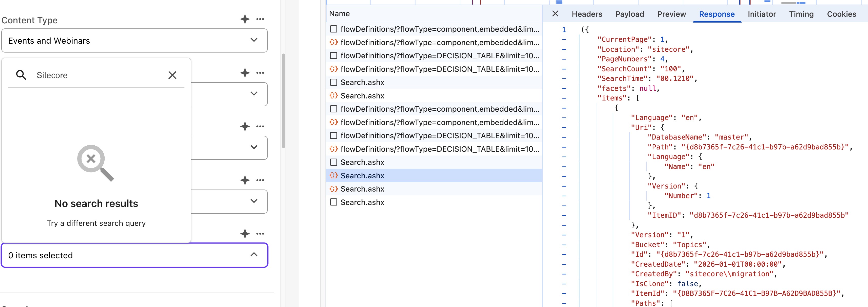The width and height of the screenshot is (868, 307).
Task: Tick the checkbox of the first Search.ashx row
Action: coord(334,82)
